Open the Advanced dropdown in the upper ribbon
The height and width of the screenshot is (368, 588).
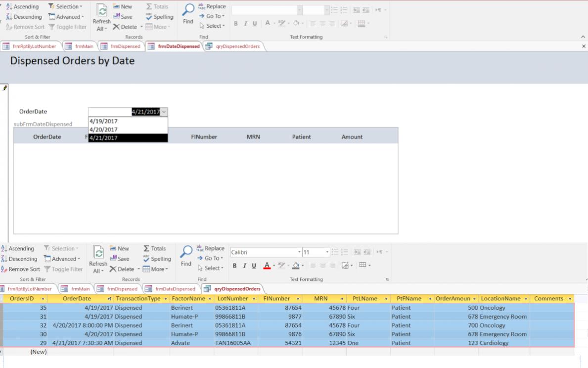point(66,16)
